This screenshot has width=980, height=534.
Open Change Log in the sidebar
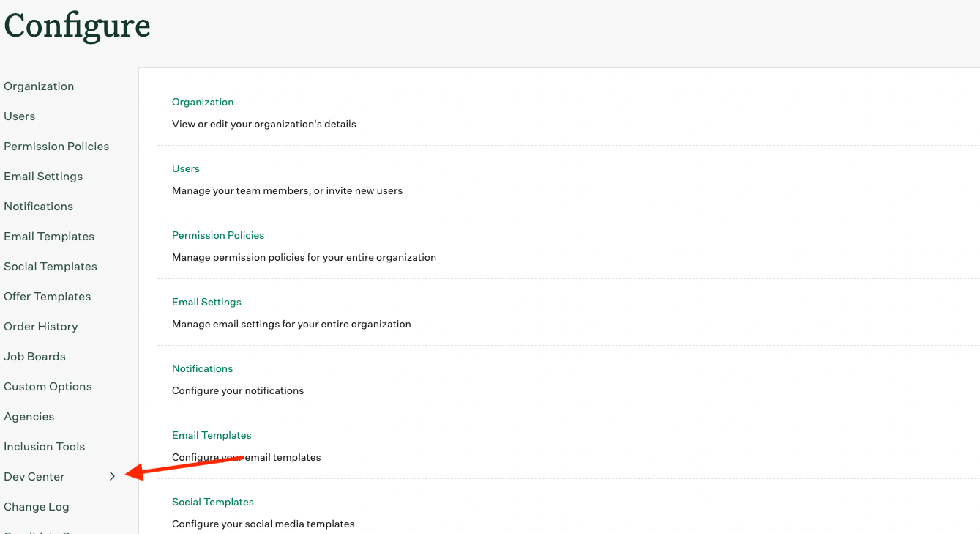[x=37, y=507]
